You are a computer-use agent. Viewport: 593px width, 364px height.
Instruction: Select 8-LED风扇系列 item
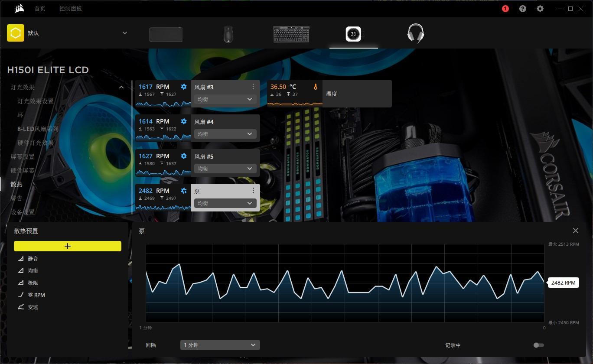(x=38, y=129)
